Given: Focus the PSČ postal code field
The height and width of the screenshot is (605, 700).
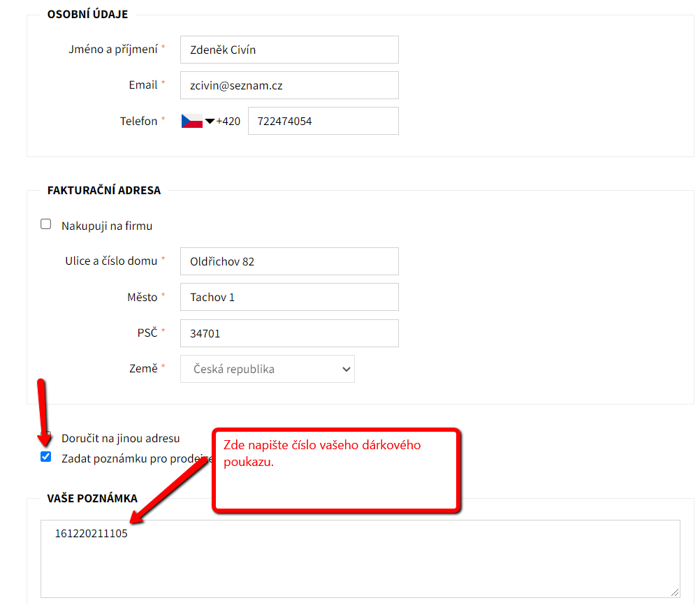Looking at the screenshot, I should coord(289,333).
